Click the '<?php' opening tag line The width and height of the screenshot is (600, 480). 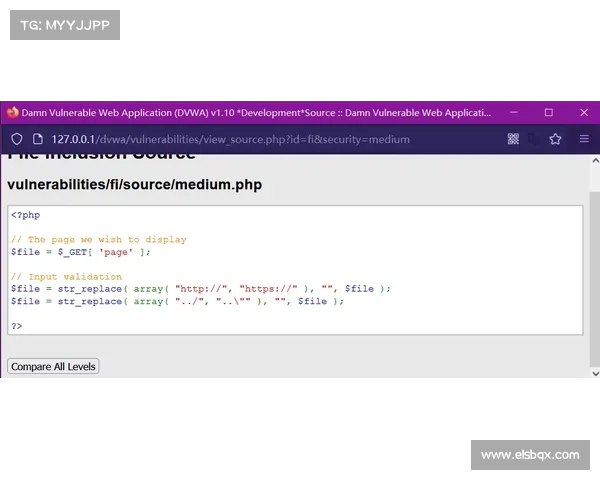[x=26, y=215]
